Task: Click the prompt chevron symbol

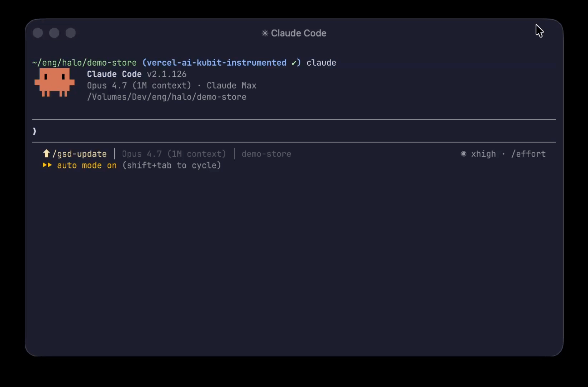Action: pyautogui.click(x=34, y=131)
